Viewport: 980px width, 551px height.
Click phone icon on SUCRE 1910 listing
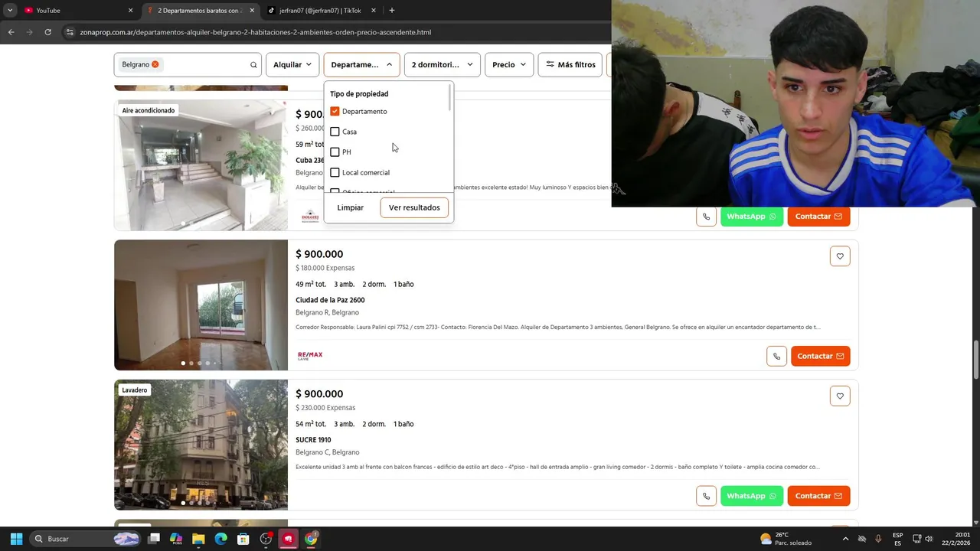(x=706, y=496)
